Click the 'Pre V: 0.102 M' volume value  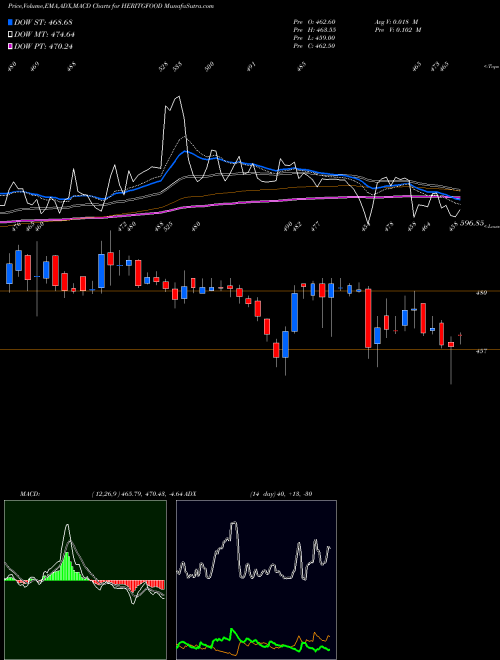tap(397, 30)
